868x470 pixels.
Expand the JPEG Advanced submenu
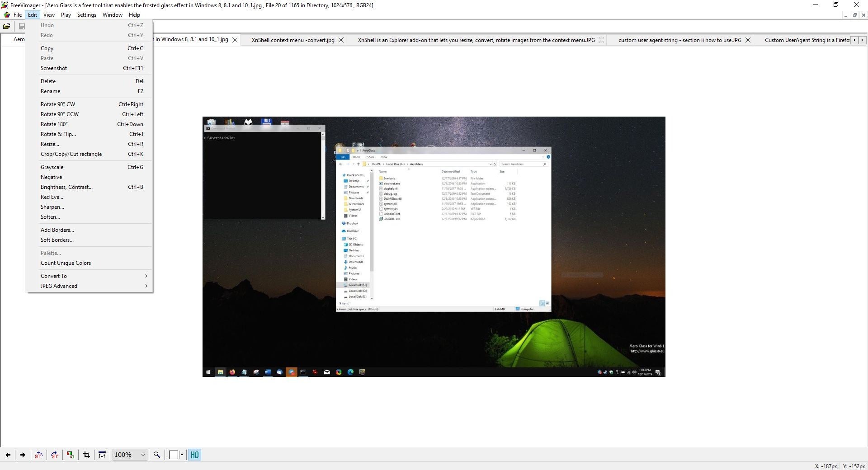click(x=90, y=286)
